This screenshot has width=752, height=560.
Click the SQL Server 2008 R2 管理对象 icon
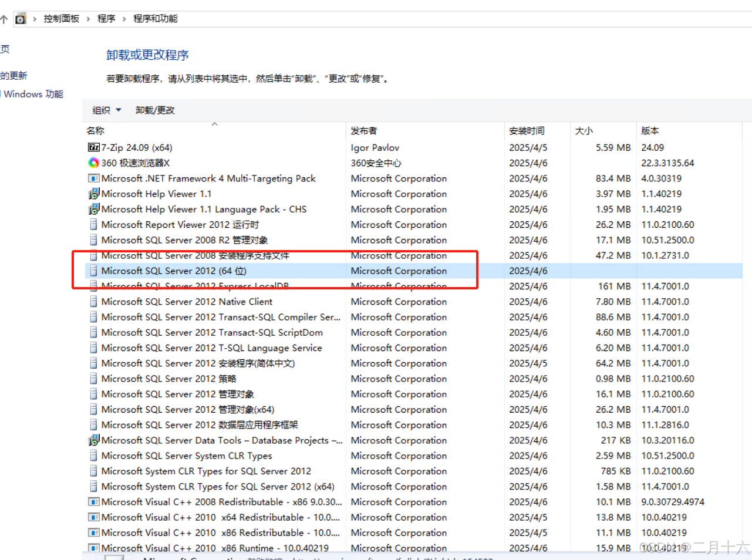pos(93,240)
